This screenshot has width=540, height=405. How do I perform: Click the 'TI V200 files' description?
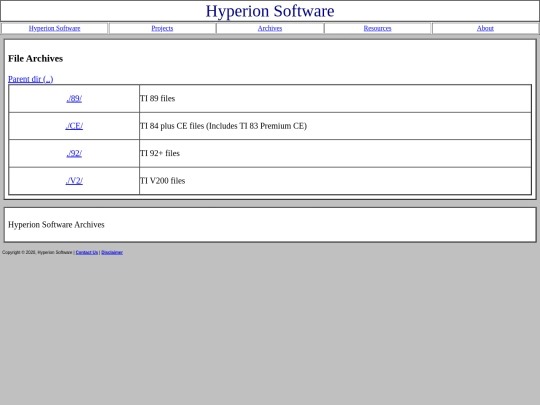[x=163, y=180]
